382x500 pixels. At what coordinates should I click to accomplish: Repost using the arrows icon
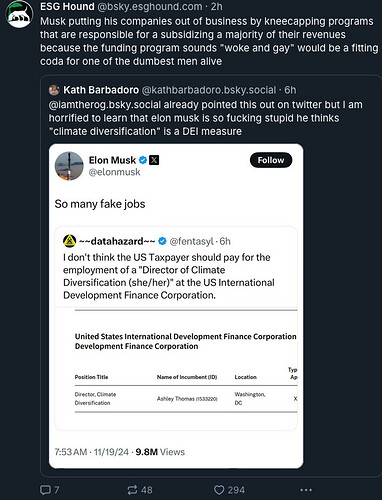tap(132, 490)
